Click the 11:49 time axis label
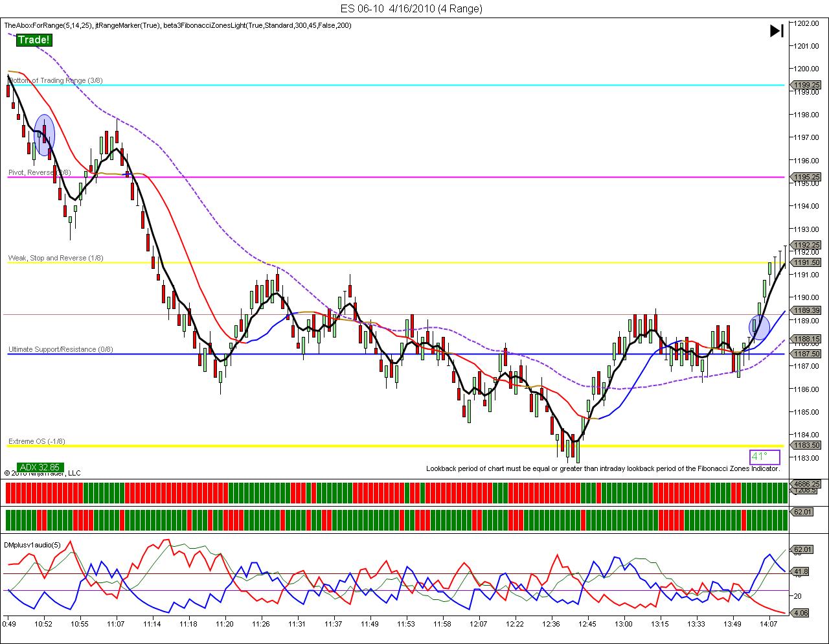Image resolution: width=829 pixels, height=644 pixels. tap(370, 624)
